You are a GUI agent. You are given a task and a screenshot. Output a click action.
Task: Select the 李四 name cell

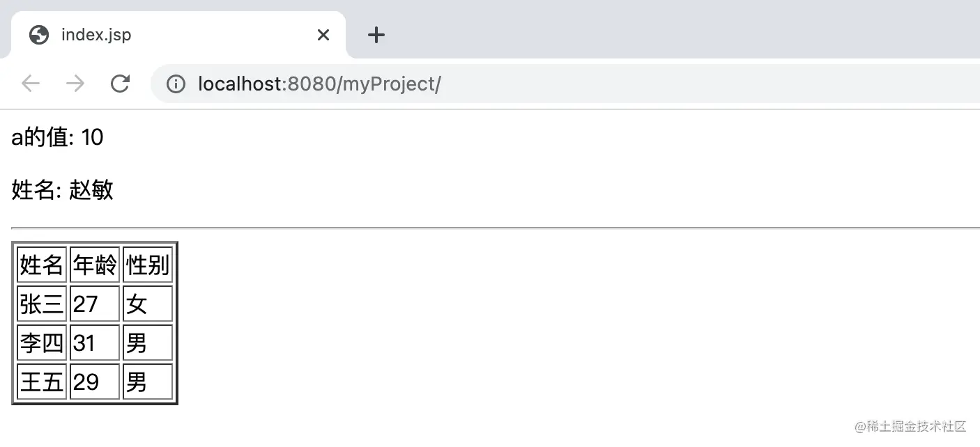[x=42, y=343]
